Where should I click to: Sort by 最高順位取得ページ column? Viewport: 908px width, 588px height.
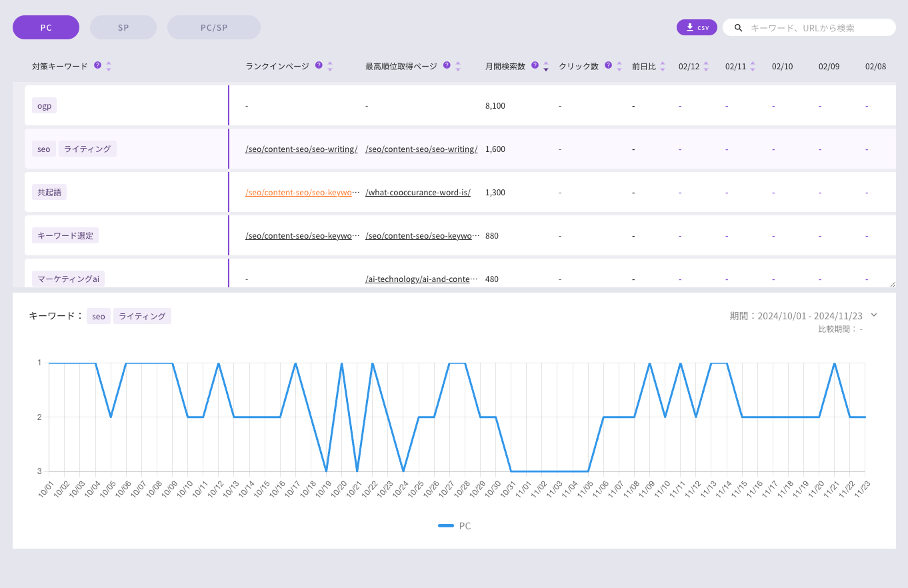coord(457,66)
